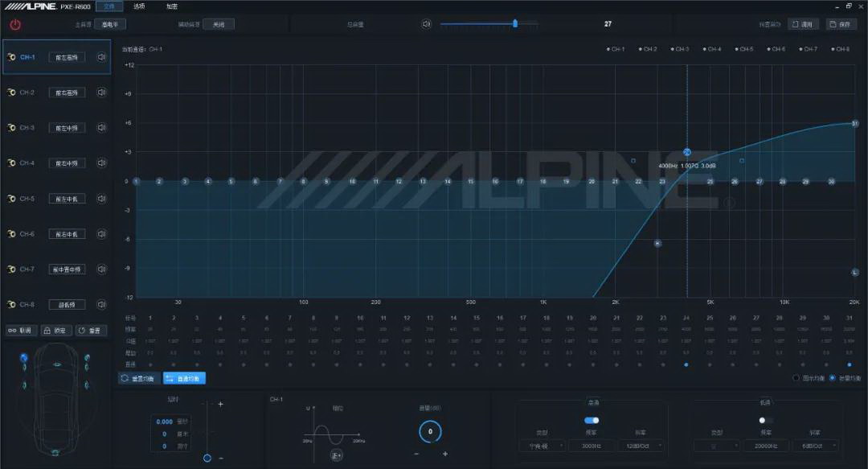This screenshot has height=469, width=868.
Task: Increase delay with plus sign
Action: [x=220, y=404]
